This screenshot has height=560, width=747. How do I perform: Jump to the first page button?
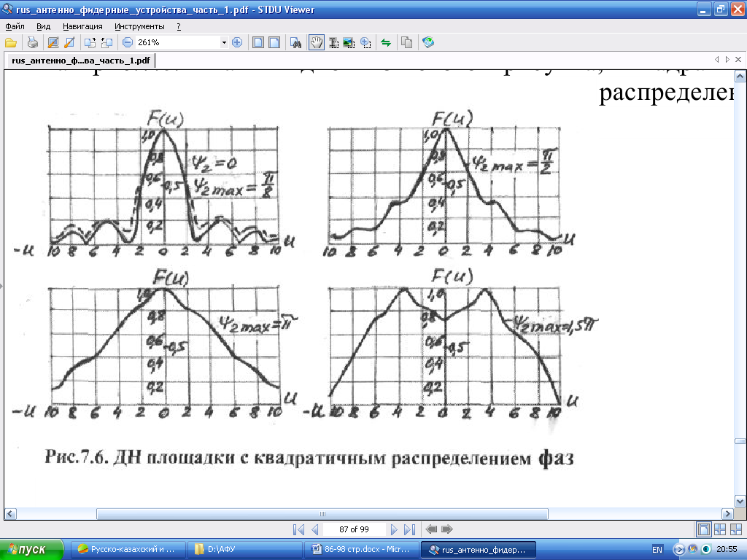click(x=298, y=529)
